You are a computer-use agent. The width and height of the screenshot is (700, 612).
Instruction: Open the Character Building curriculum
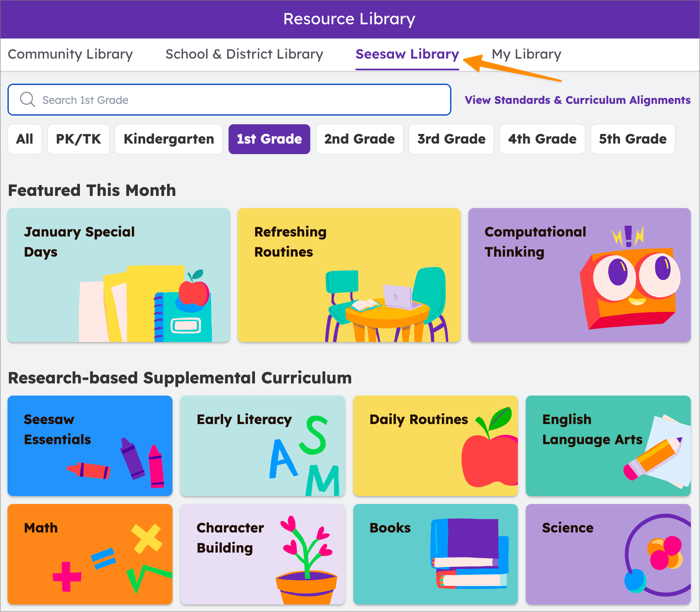(262, 554)
